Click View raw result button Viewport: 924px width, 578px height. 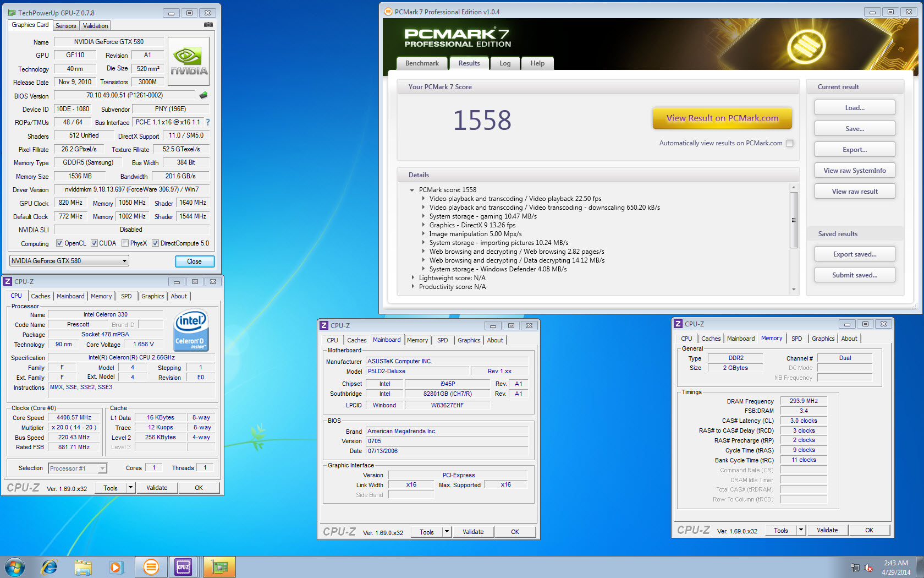855,192
